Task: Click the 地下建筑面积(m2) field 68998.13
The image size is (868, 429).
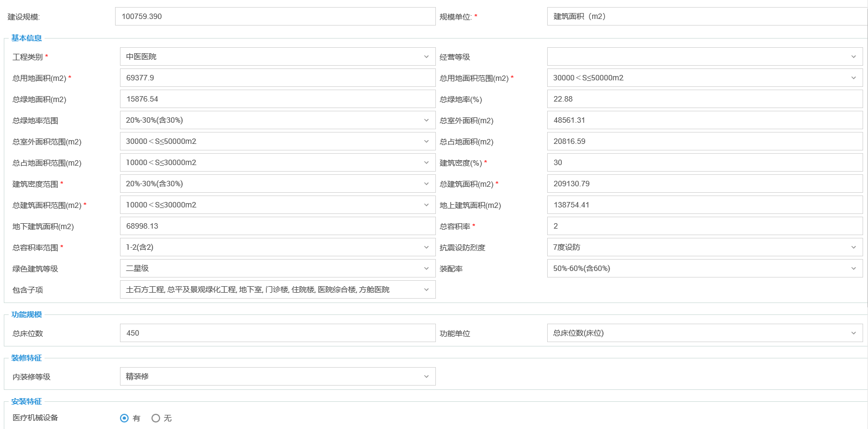Action: (277, 226)
